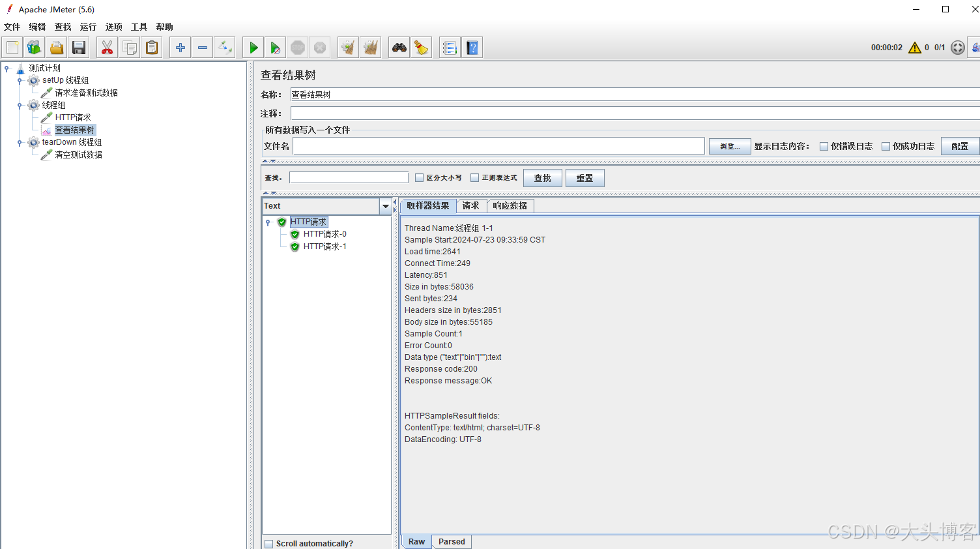Click the 文件名 input field
The width and height of the screenshot is (980, 549).
click(499, 146)
